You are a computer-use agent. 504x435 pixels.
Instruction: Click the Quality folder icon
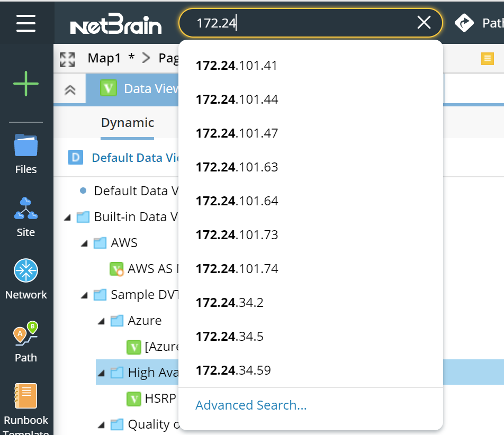click(x=117, y=425)
